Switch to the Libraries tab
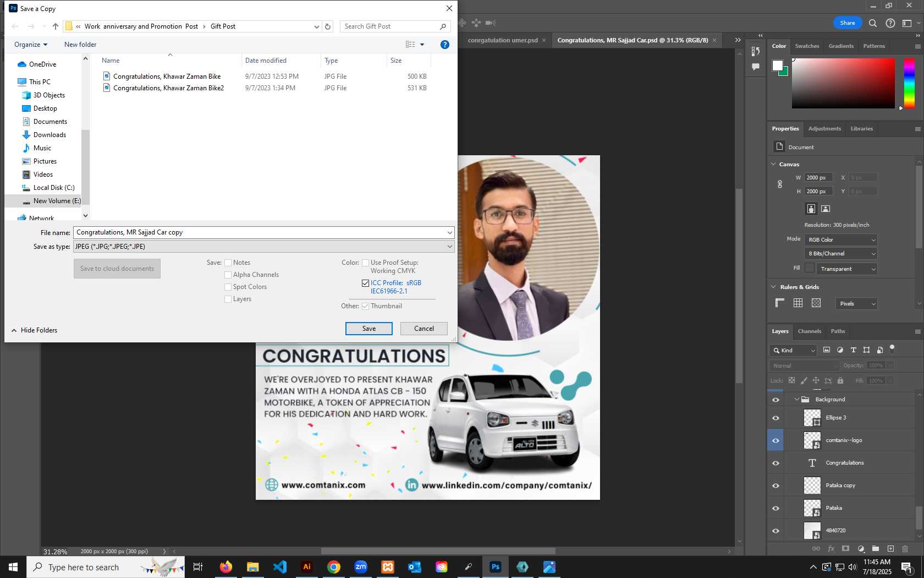924x578 pixels. click(861, 129)
